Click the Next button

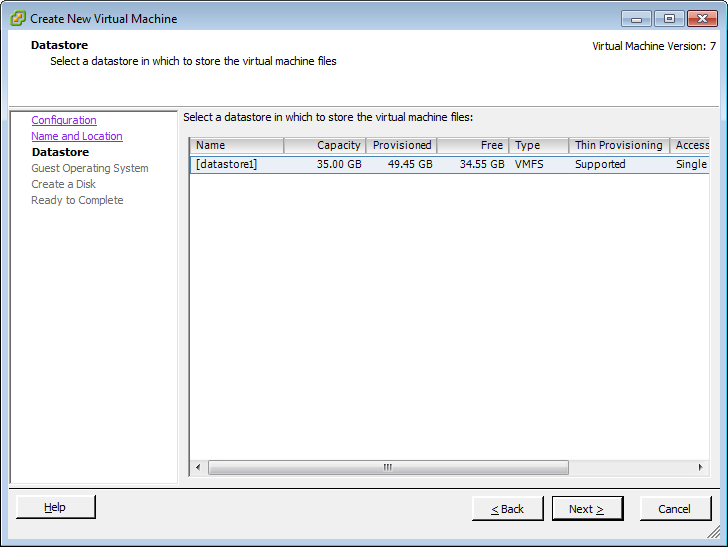[587, 509]
